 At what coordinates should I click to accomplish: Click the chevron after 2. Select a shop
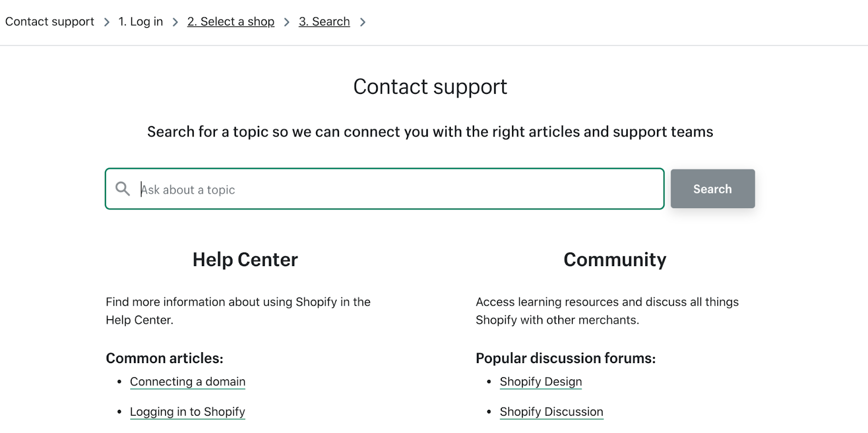click(x=287, y=22)
